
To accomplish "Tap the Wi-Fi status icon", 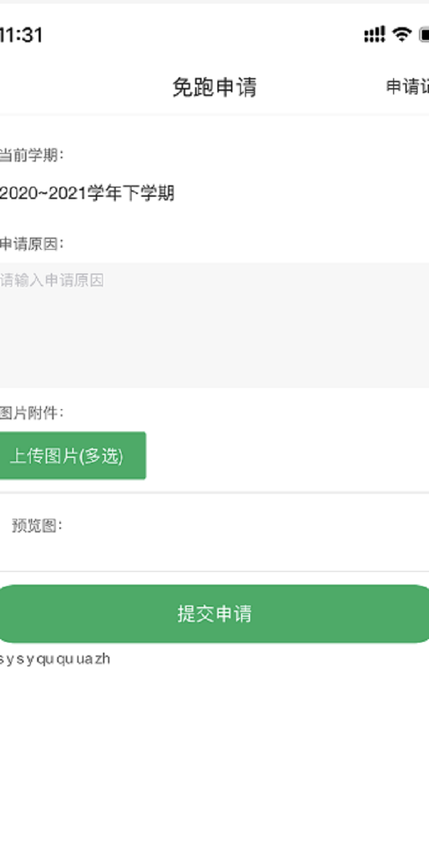I will coord(403,34).
